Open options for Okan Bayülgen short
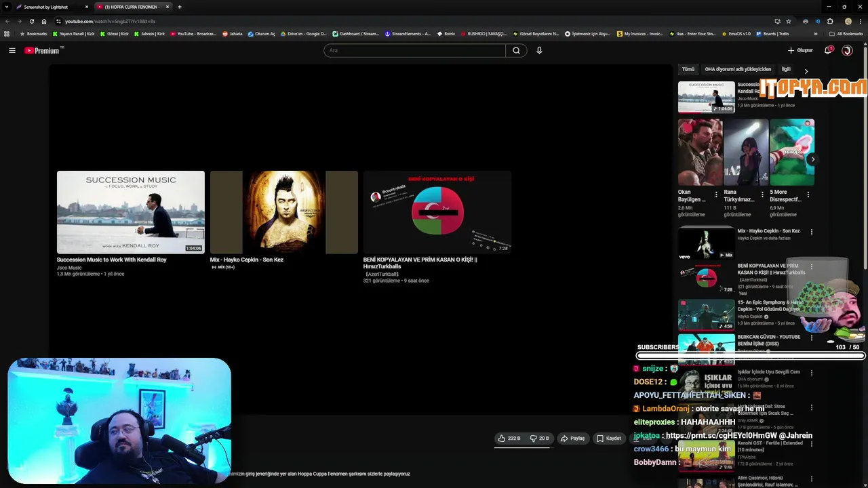The height and width of the screenshot is (488, 868). (x=716, y=195)
